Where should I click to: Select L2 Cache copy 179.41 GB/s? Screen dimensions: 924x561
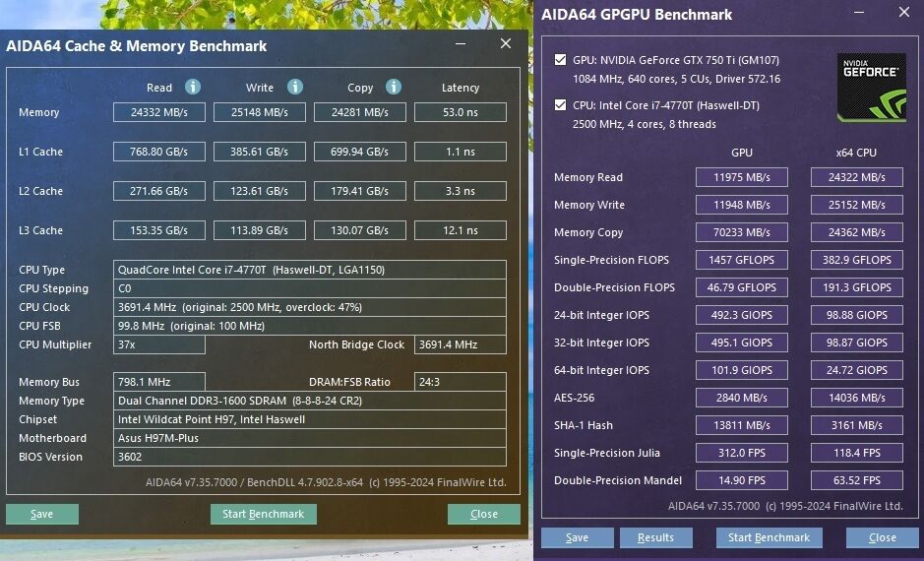(359, 191)
